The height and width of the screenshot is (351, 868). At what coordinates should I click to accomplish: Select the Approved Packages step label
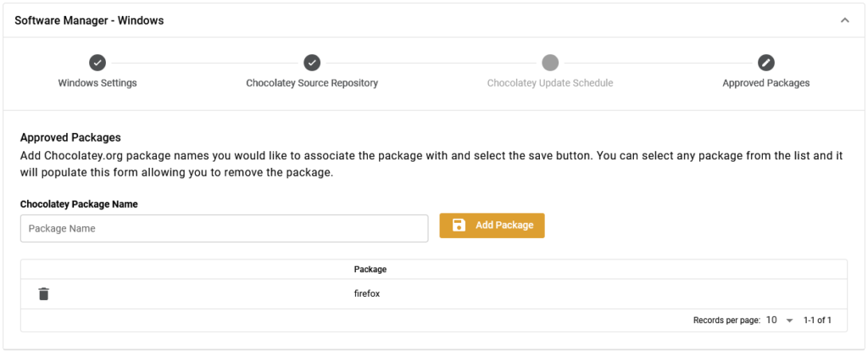(x=766, y=83)
